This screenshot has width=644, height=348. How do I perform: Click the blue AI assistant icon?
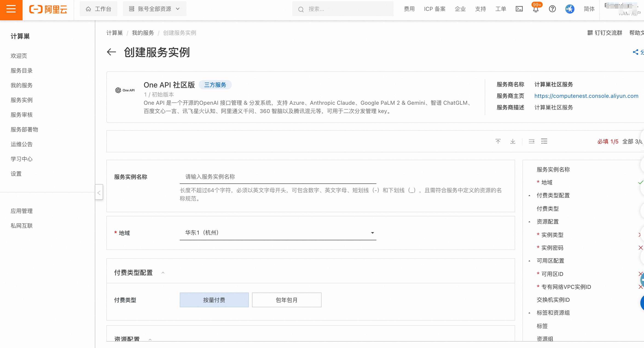(x=569, y=9)
